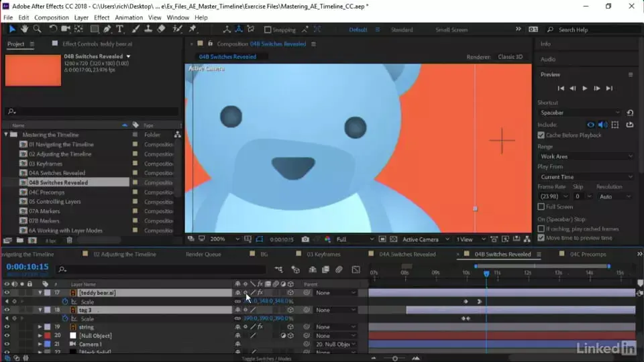This screenshot has height=362, width=644.
Task: Enable Full Screen preview checkbox
Action: pos(541,206)
